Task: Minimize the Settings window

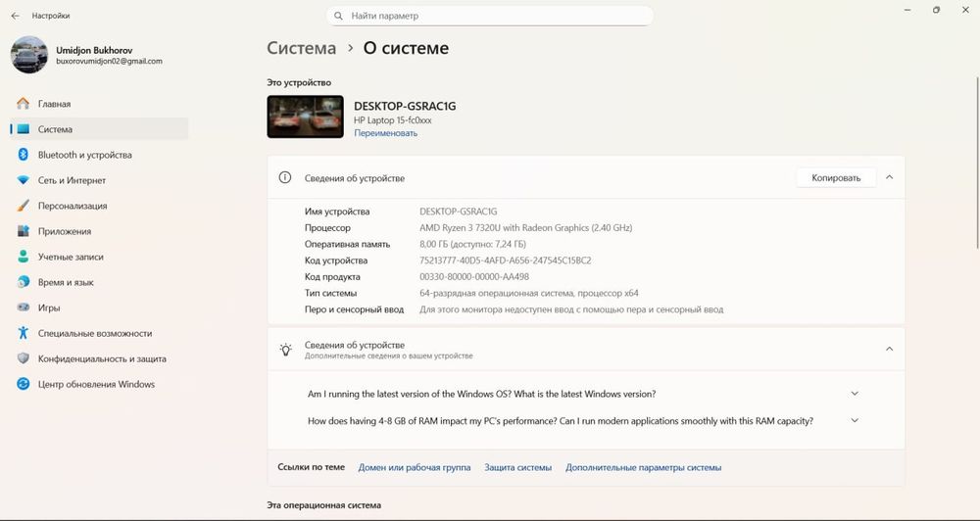Action: (x=906, y=11)
